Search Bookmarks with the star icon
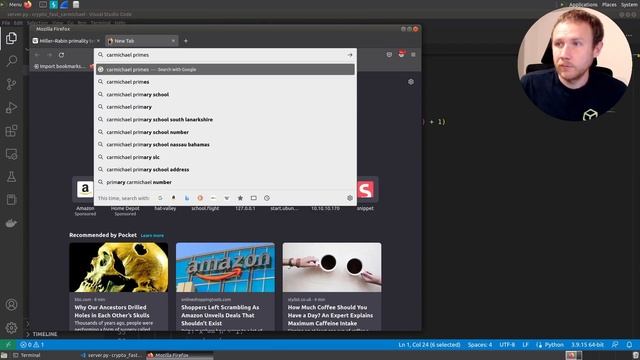Viewport: 640px width, 360px height. pos(240,198)
